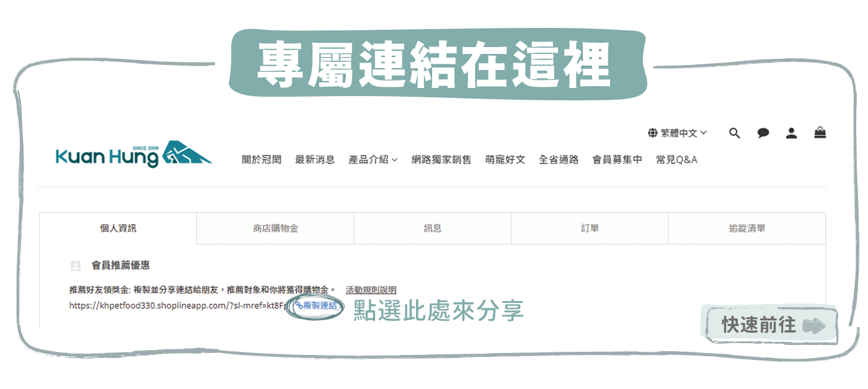Expand the 產品介紹 menu
This screenshot has height=389, width=868.
373,160
